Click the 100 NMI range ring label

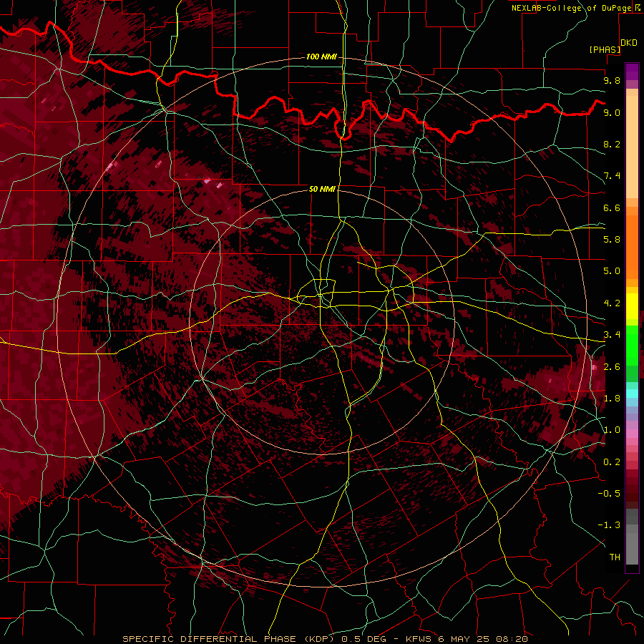[321, 57]
